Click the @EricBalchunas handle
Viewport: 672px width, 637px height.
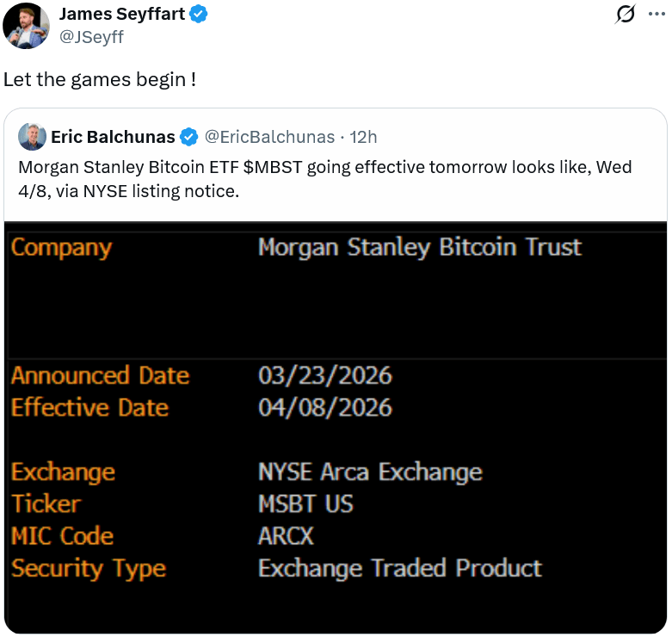point(269,137)
